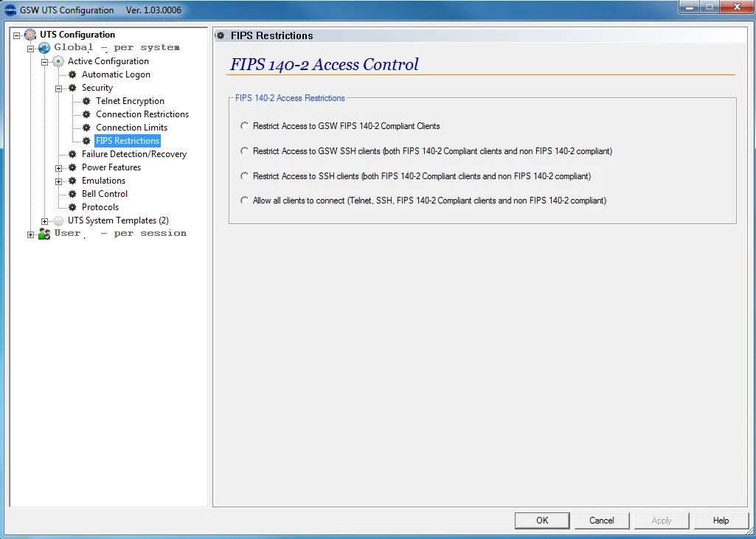This screenshot has height=539, width=756.
Task: Open Connection Restrictions page
Action: tap(142, 114)
